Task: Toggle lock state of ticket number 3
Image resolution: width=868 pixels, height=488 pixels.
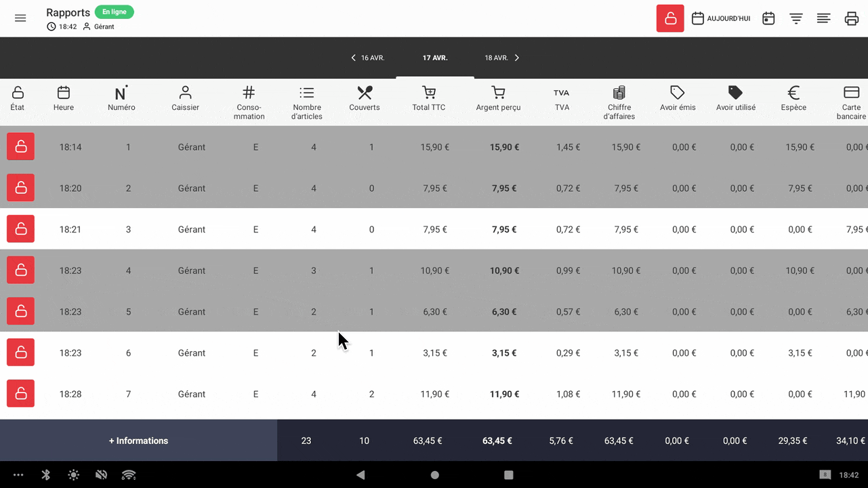Action: (20, 229)
